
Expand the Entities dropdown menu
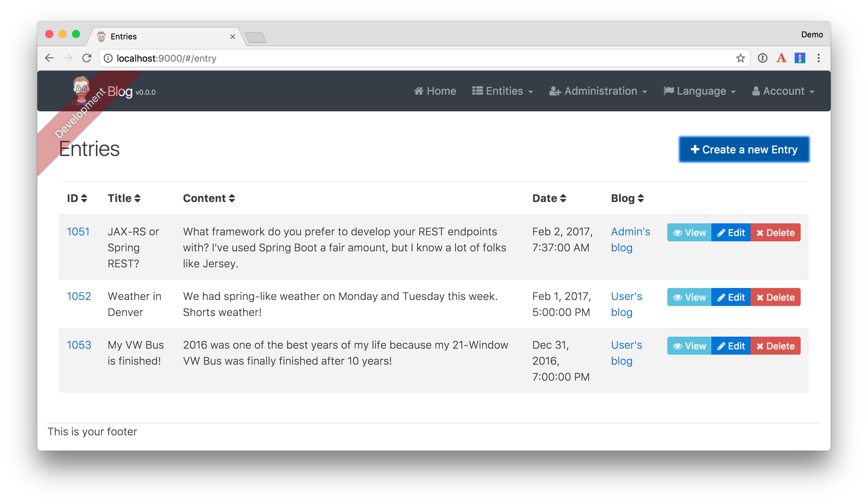[503, 91]
